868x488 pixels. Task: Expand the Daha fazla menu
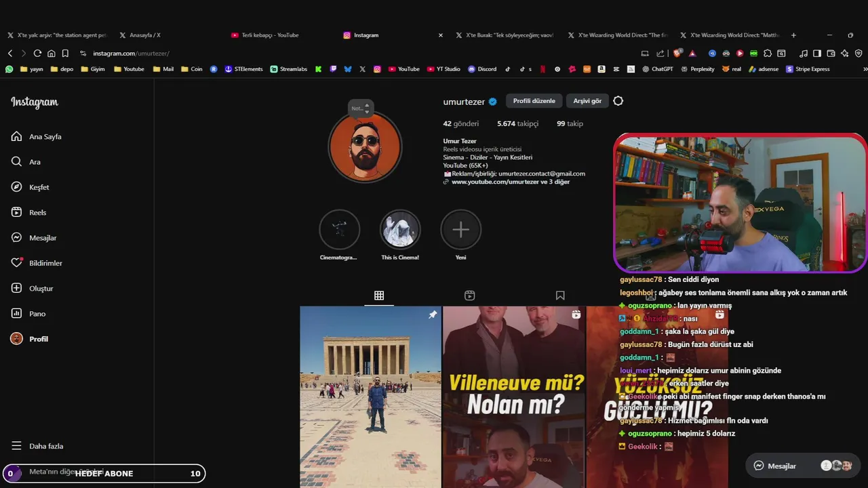pos(37,446)
